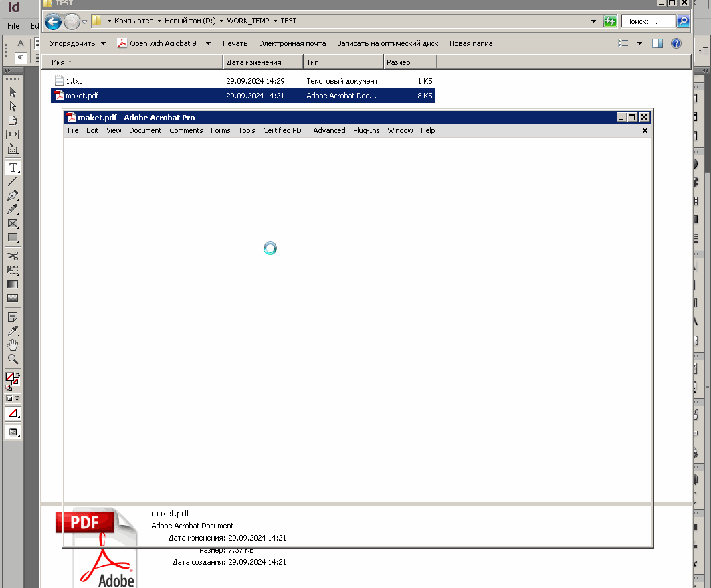The image size is (711, 588).
Task: Sort by the Тип column header
Action: click(343, 62)
